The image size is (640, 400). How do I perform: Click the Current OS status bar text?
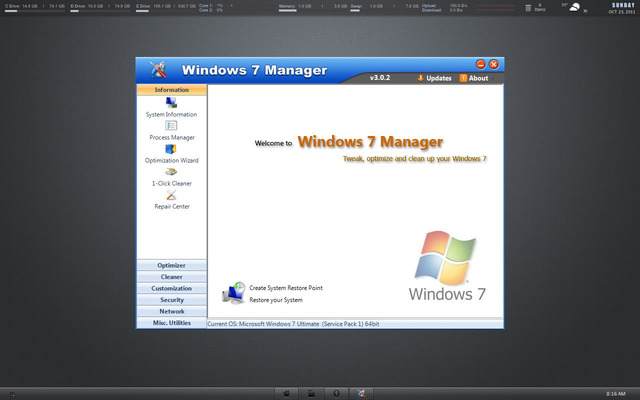(x=293, y=324)
